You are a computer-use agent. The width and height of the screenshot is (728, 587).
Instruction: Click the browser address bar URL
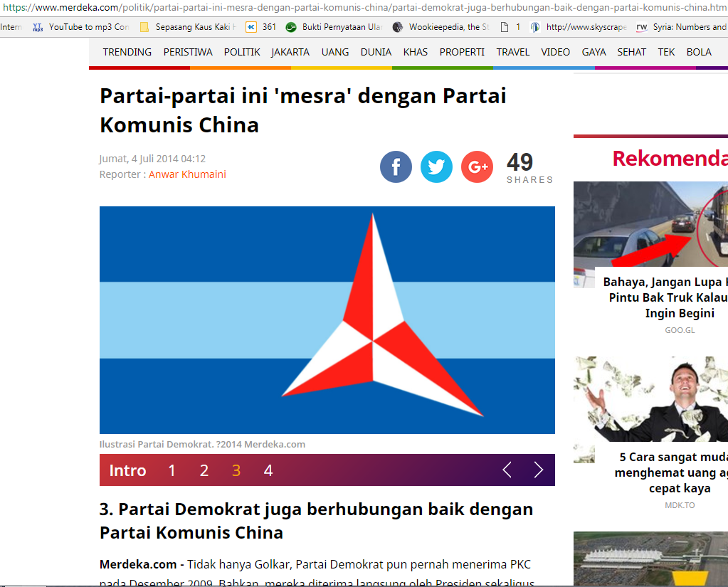coord(364,7)
